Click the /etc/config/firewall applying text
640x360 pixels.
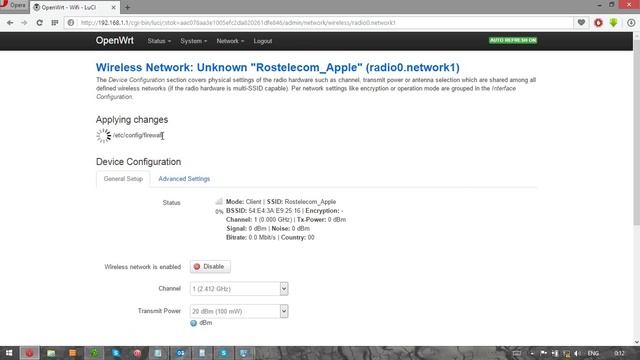click(x=138, y=135)
